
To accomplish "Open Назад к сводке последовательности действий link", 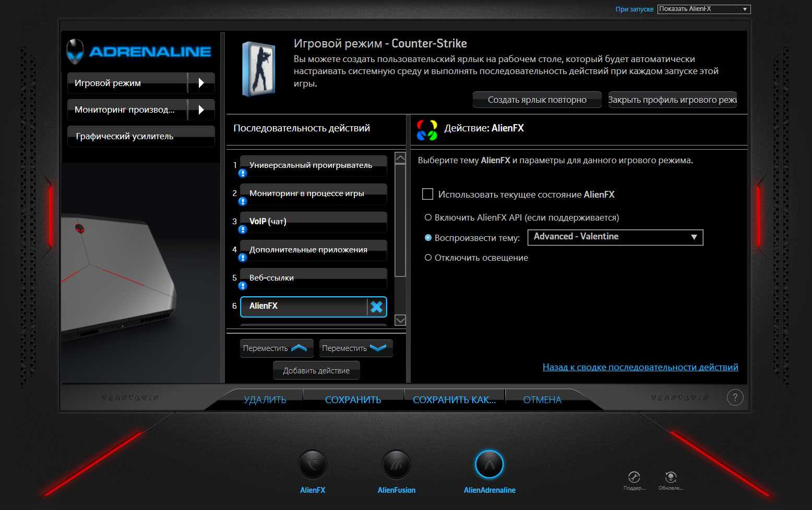I will coord(640,367).
